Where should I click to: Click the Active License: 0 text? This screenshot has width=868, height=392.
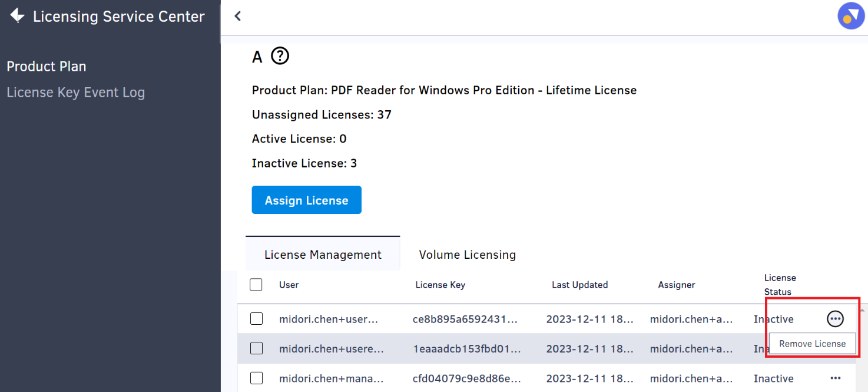click(299, 139)
